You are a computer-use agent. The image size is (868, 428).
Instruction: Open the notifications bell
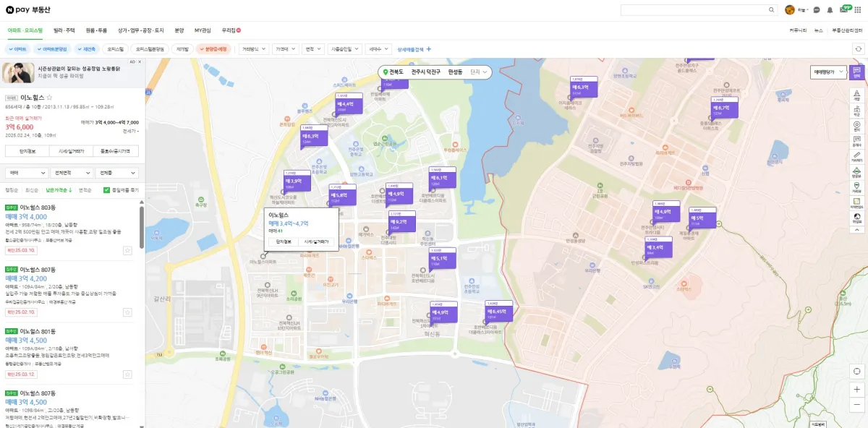pos(830,10)
